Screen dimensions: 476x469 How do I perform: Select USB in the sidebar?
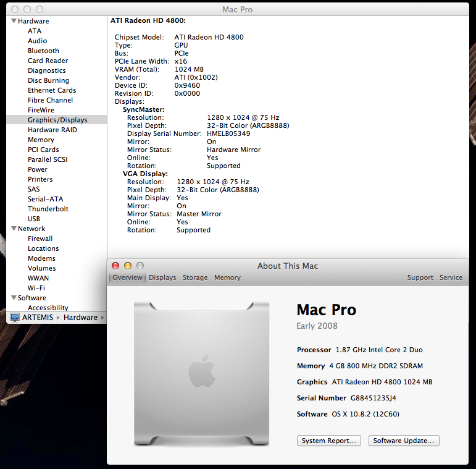click(34, 219)
